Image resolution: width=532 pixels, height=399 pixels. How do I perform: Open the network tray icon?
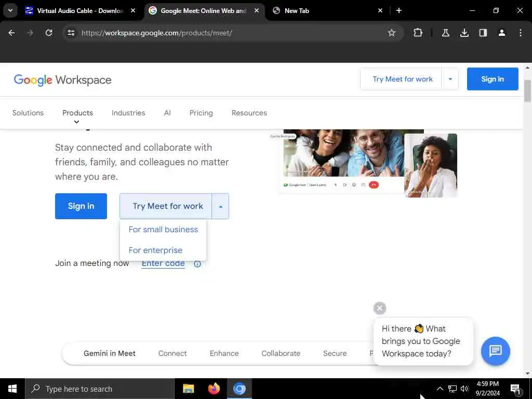[453, 389]
